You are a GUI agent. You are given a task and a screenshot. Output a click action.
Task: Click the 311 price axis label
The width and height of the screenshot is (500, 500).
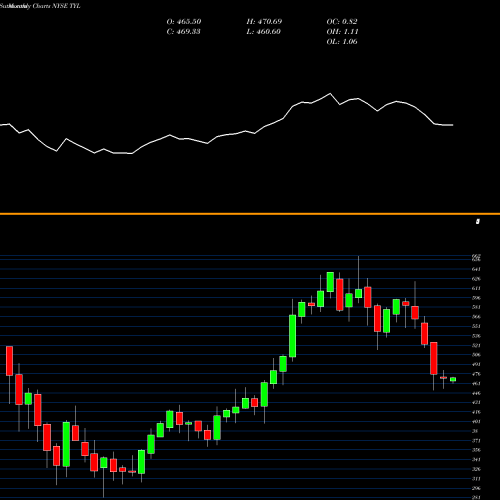point(476,479)
